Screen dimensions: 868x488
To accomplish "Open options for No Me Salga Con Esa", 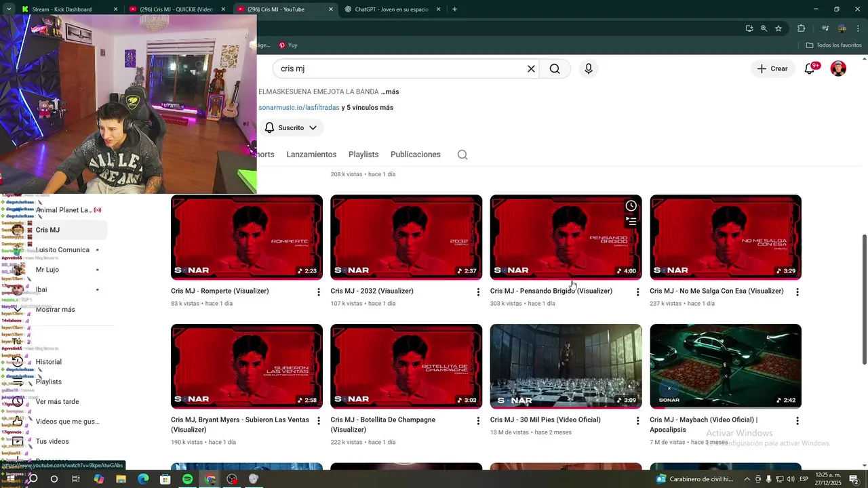I will pos(797,291).
